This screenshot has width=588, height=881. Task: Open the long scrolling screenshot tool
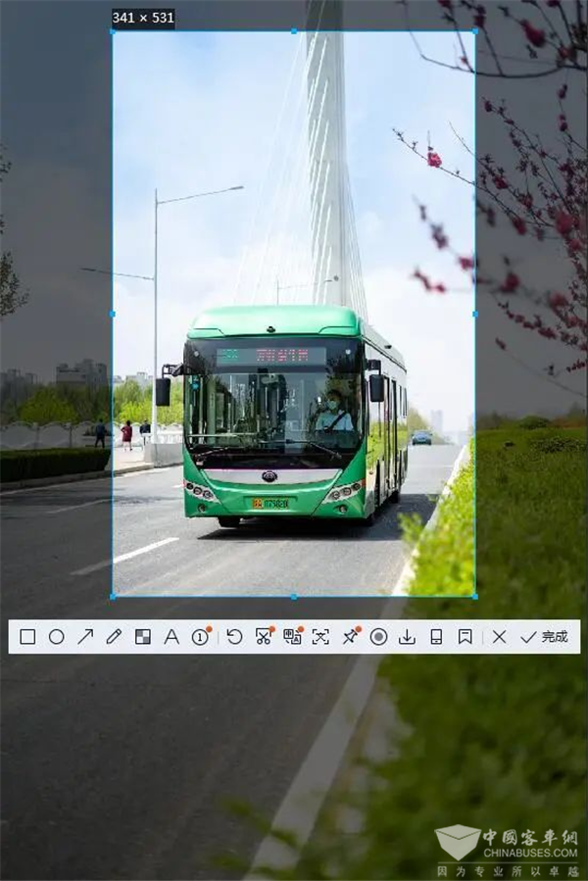[263, 637]
